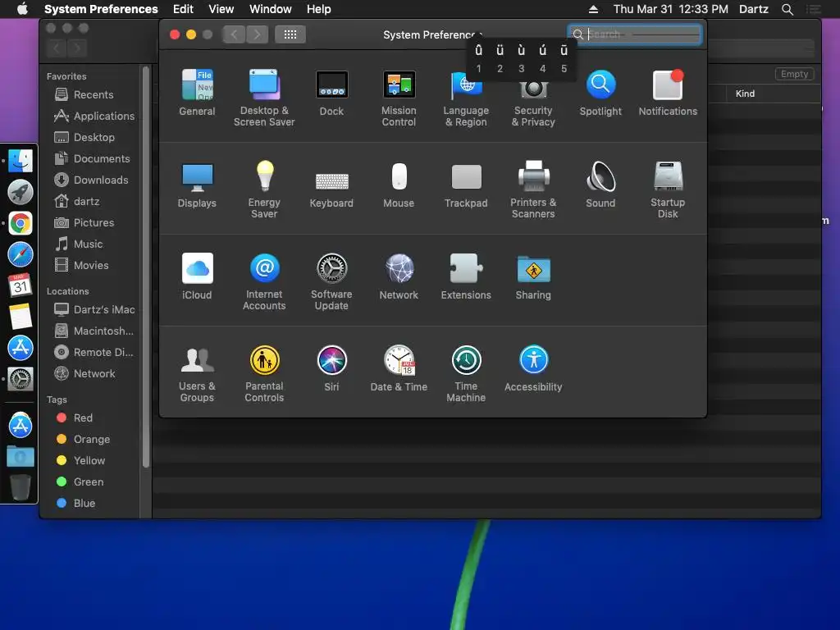The width and height of the screenshot is (840, 630).
Task: Open the System Preferences app menu
Action: 101,9
